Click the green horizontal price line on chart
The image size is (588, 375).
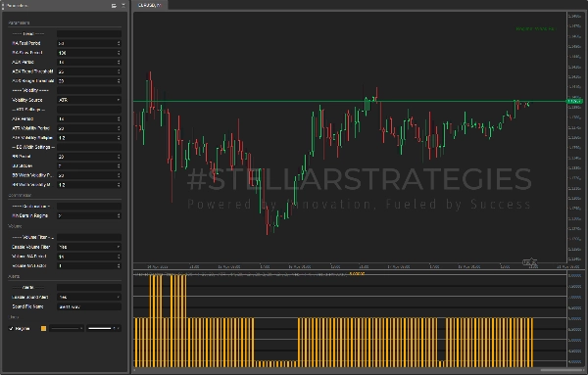click(350, 101)
